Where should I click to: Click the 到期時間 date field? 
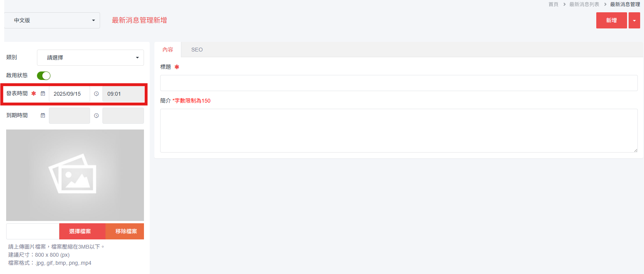click(69, 116)
